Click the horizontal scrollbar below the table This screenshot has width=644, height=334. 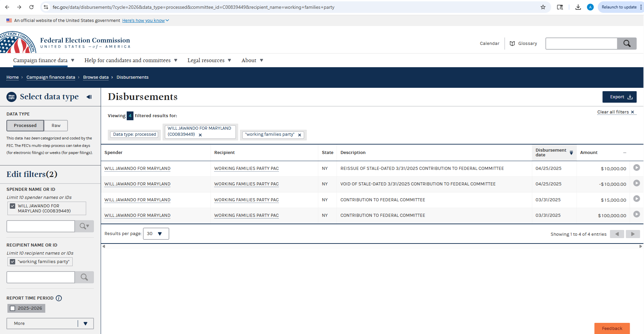click(x=372, y=247)
